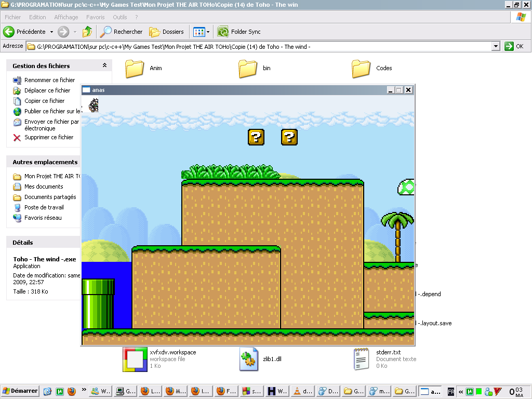Show hidden tray icons chevron
532x399 pixels.
point(461,392)
